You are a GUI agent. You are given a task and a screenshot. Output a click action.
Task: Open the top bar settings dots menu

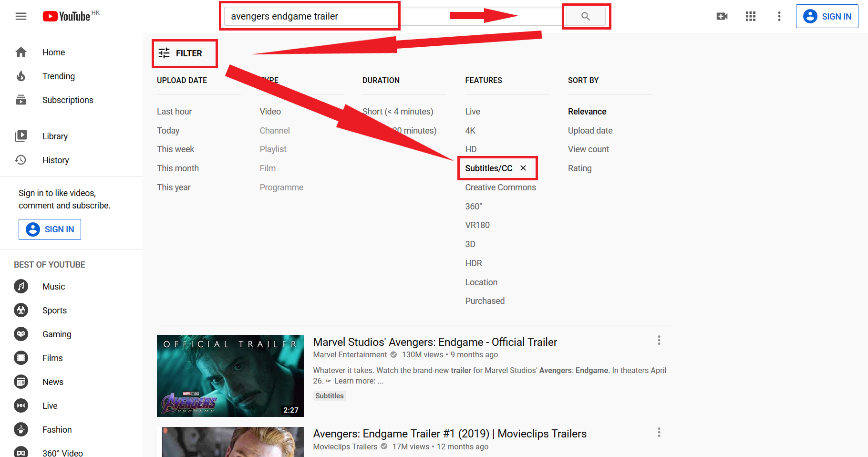pos(779,16)
